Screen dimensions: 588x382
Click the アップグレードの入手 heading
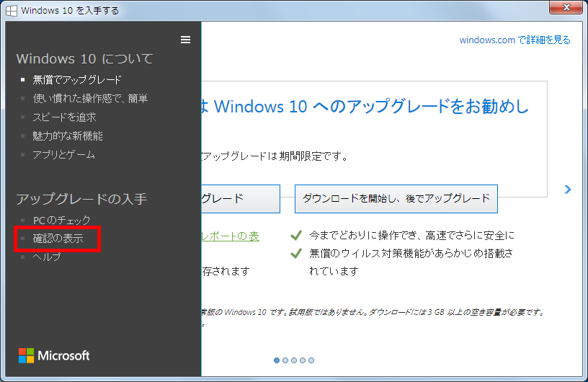click(x=81, y=199)
